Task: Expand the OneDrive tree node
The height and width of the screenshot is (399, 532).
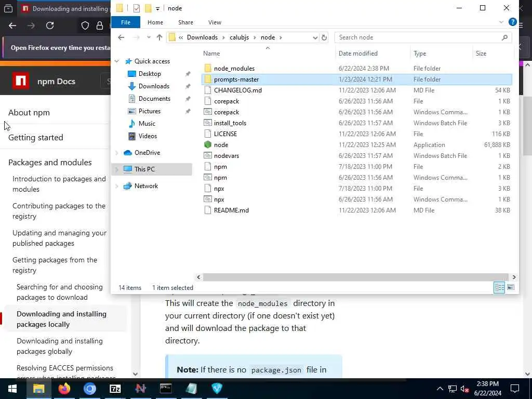Action: [117, 153]
